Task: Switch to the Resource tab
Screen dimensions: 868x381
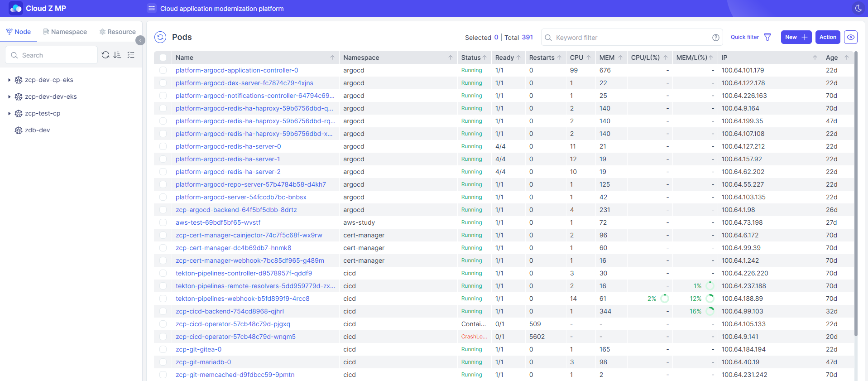Action: [x=117, y=32]
